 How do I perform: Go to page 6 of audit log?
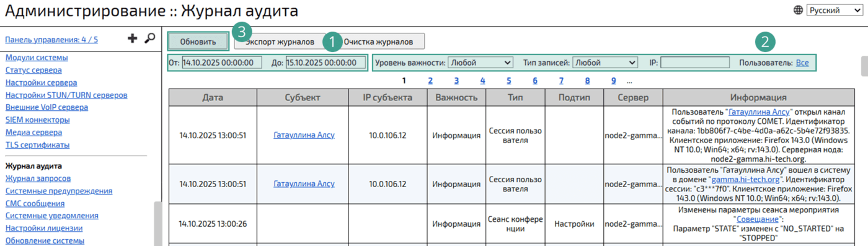click(535, 81)
